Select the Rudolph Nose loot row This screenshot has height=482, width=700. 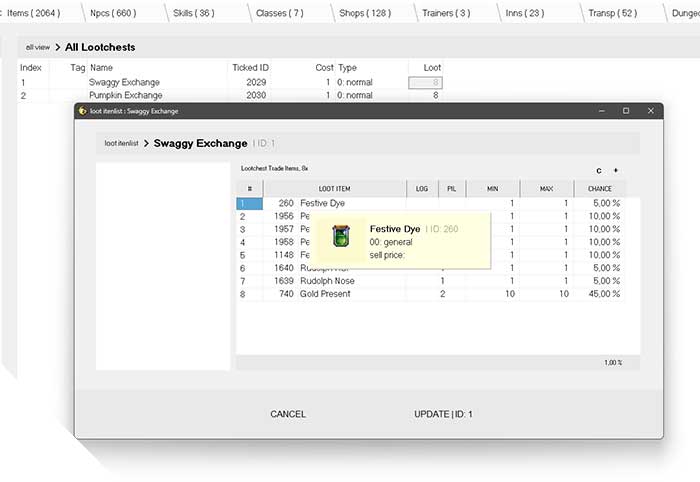point(327,281)
